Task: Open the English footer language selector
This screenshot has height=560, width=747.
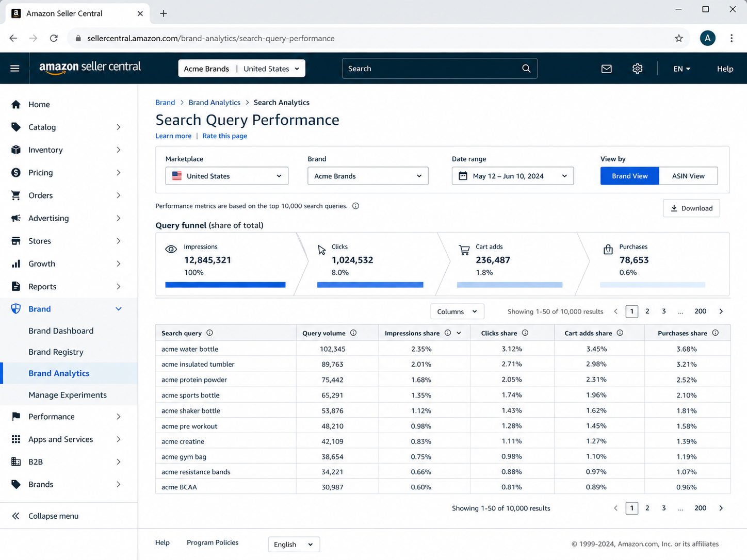Action: pyautogui.click(x=294, y=545)
